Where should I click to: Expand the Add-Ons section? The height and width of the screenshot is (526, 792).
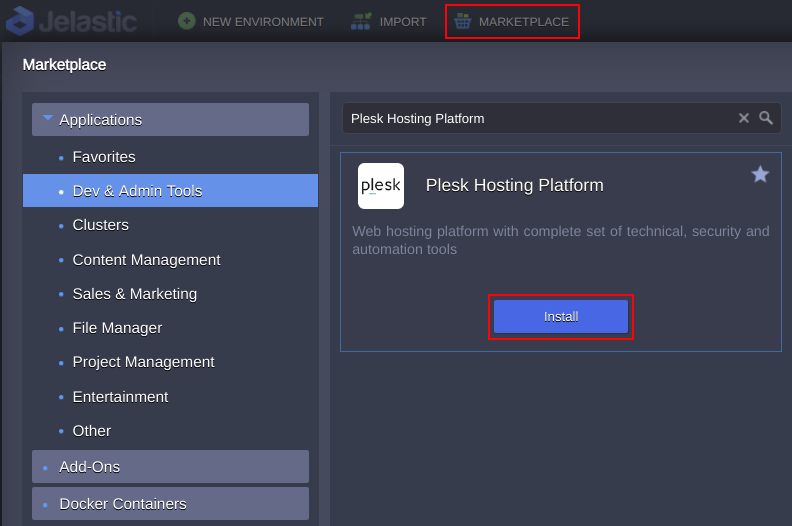[170, 466]
